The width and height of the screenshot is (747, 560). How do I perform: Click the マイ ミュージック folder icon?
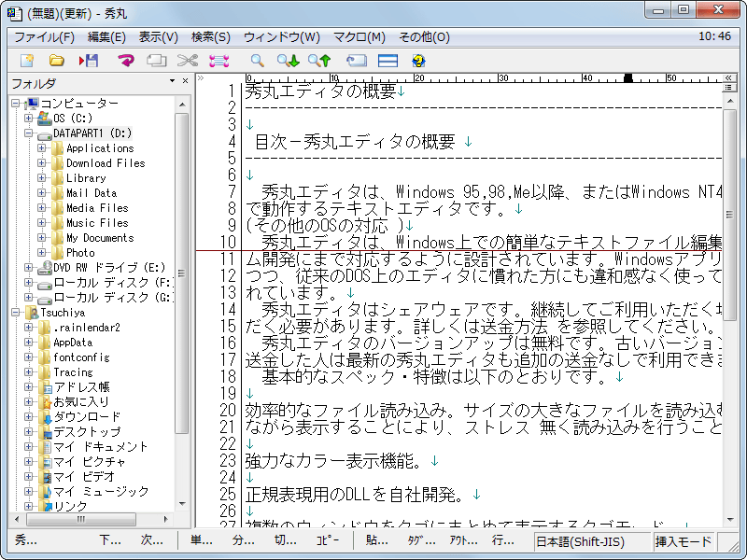click(46, 492)
